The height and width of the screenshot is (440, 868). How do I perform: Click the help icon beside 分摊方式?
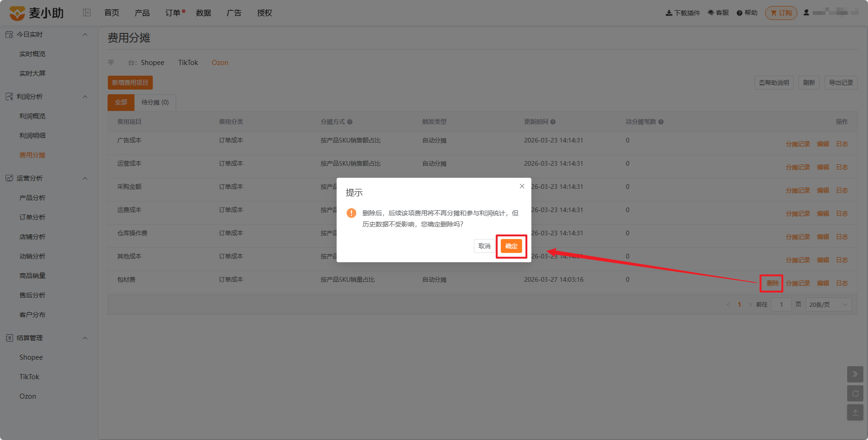(x=350, y=122)
